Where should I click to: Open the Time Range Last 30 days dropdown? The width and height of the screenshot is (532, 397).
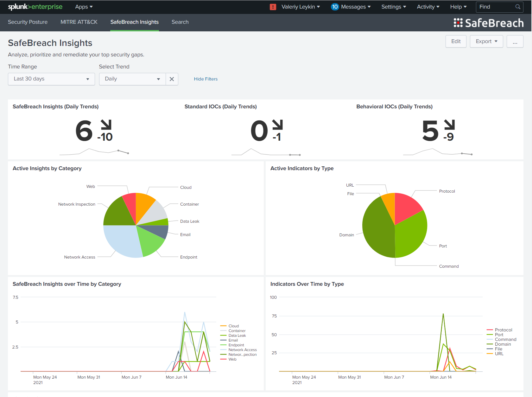tap(51, 79)
